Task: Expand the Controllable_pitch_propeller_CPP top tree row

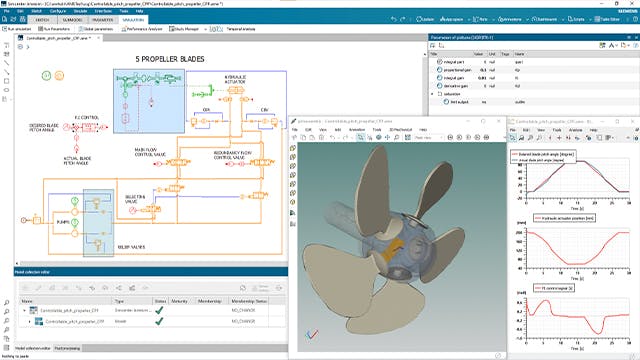Action: tap(24, 311)
